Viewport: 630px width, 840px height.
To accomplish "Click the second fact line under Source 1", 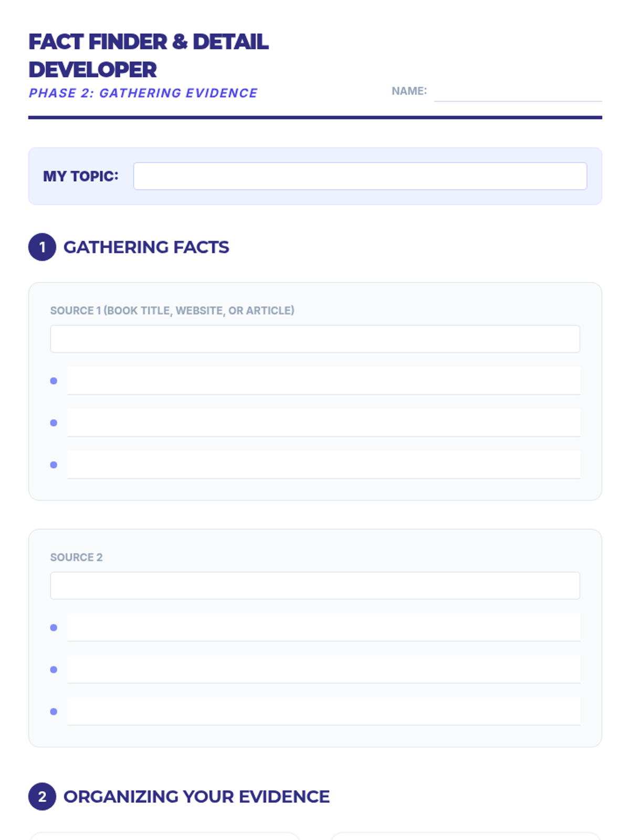I will (323, 423).
